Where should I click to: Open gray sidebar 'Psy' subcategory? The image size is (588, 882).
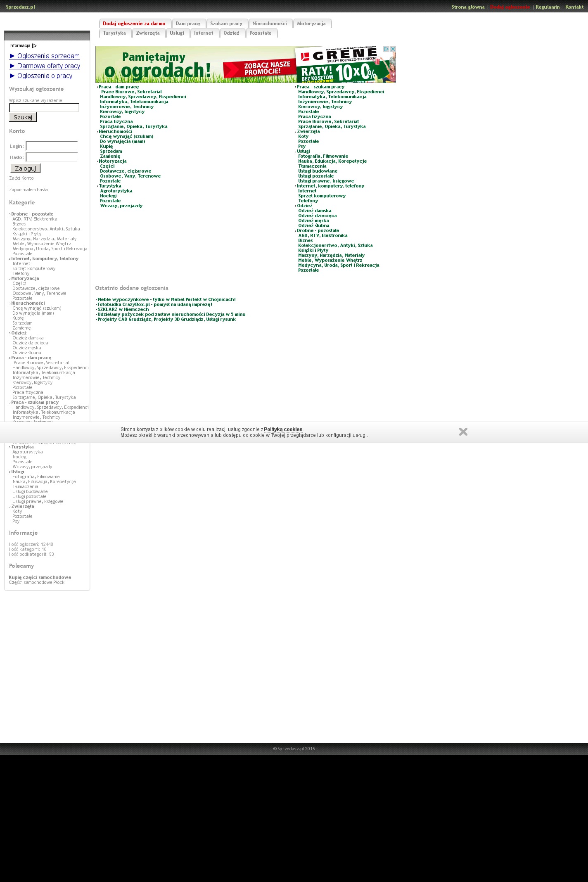tap(16, 522)
